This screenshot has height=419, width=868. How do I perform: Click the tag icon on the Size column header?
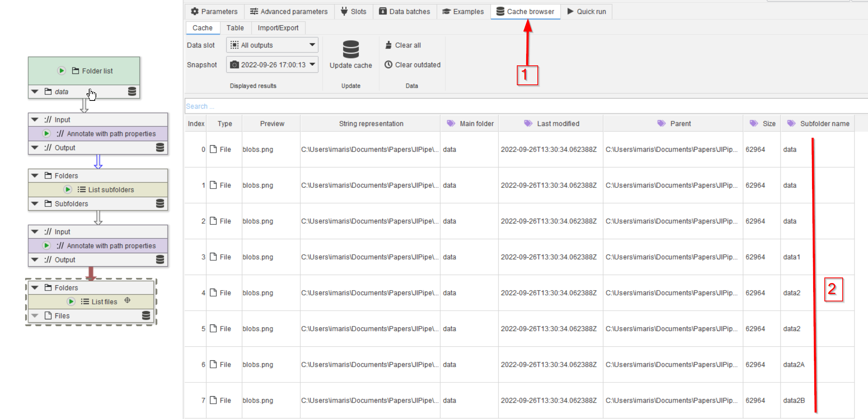point(753,123)
